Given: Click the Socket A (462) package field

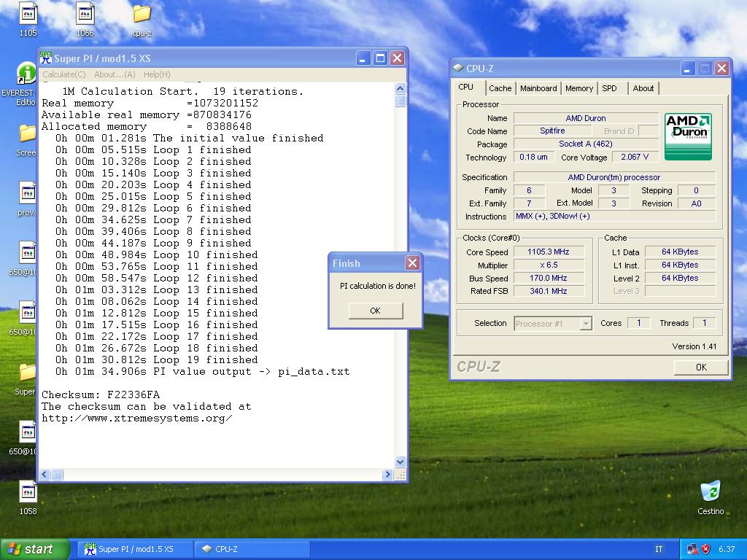Looking at the screenshot, I should (x=586, y=144).
